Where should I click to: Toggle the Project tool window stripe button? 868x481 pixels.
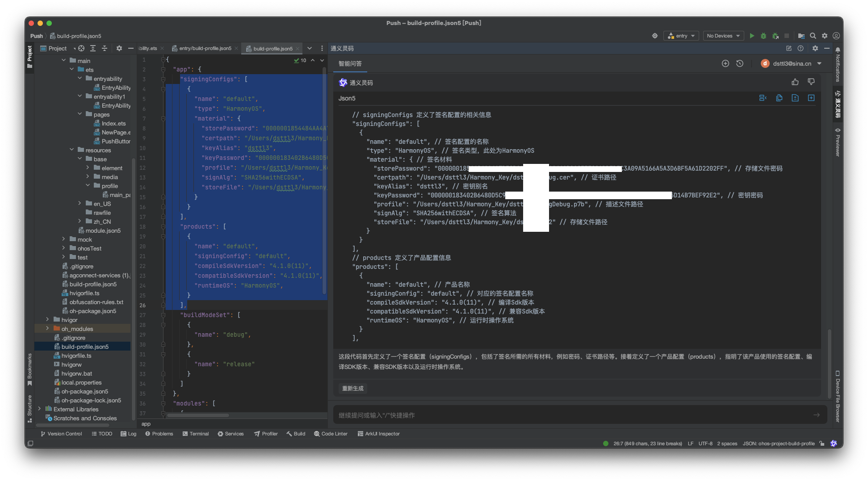click(29, 57)
